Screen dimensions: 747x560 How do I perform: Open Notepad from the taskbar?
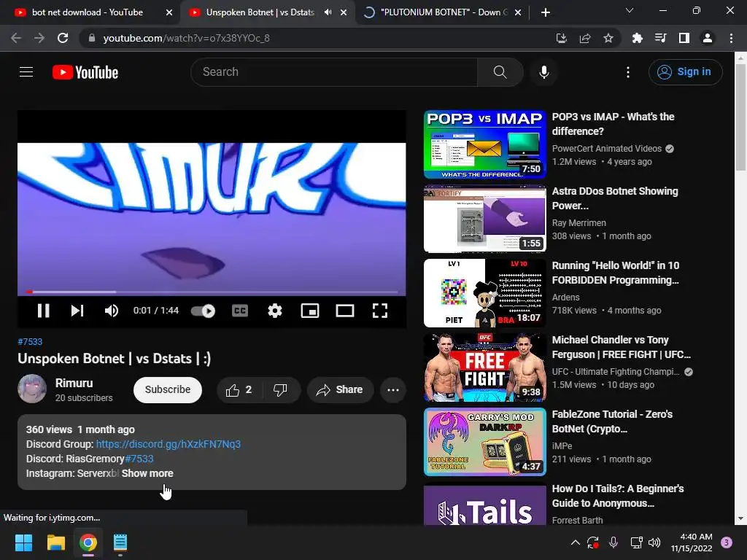point(120,542)
